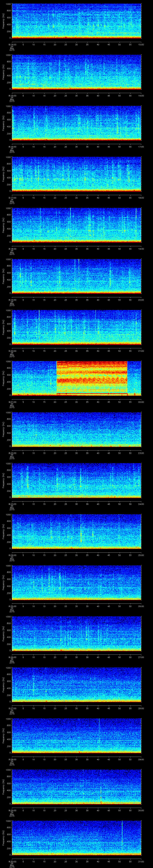Select the spectrogram panel starting at 8:28:00

coord(76,736)
